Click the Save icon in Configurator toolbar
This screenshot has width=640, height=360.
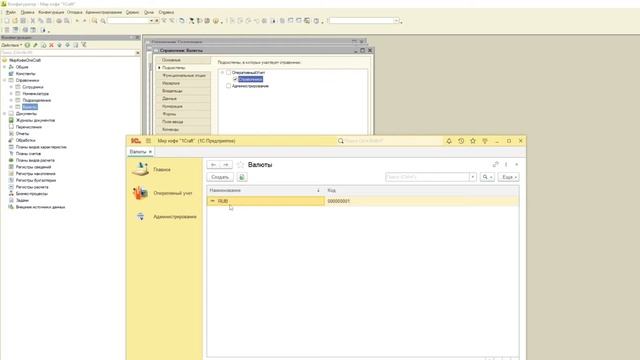(23, 20)
